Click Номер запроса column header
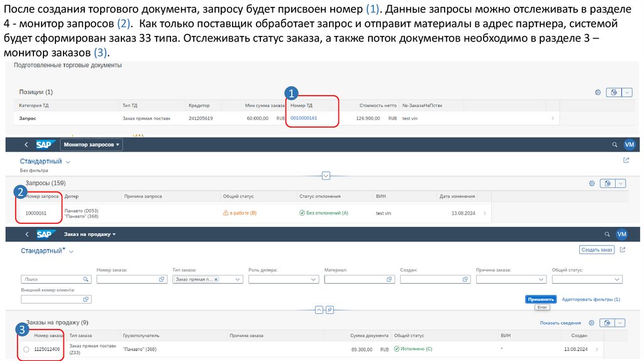The height and width of the screenshot is (361, 644). [42, 196]
